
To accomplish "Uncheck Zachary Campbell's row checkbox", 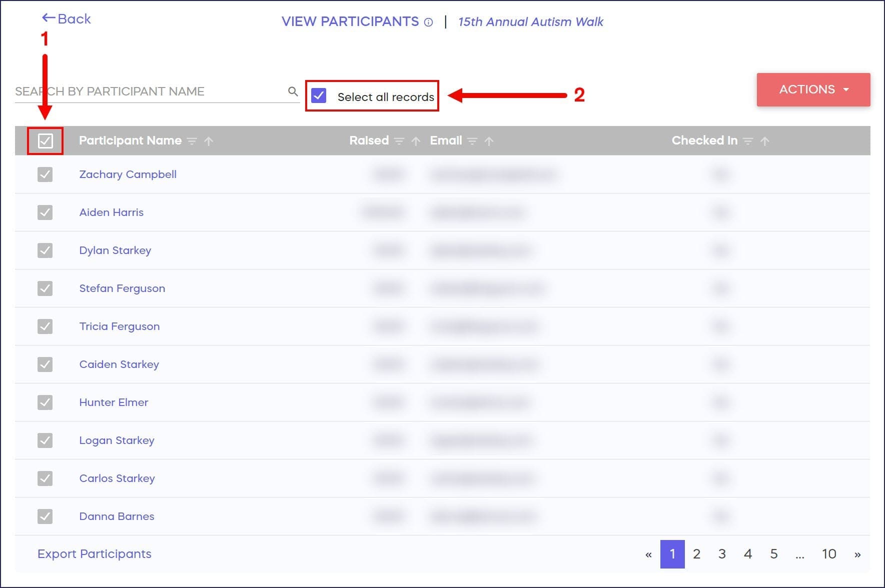I will (x=45, y=174).
